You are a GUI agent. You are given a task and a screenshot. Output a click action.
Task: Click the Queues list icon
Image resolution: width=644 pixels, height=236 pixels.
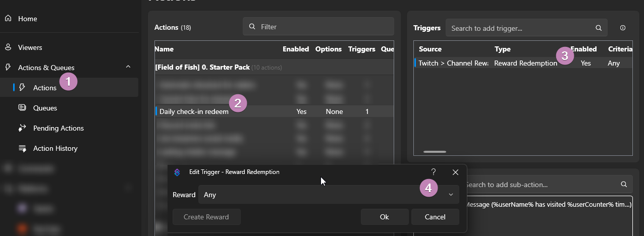(22, 107)
